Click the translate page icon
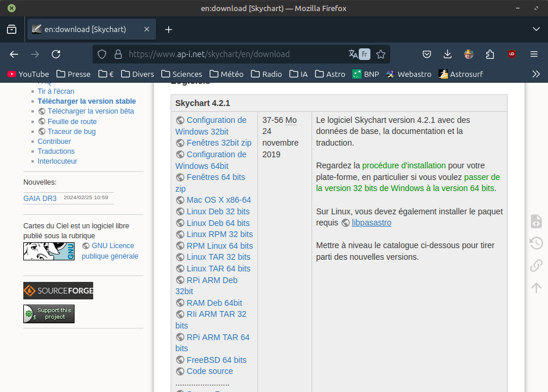548x392 pixels. point(353,54)
